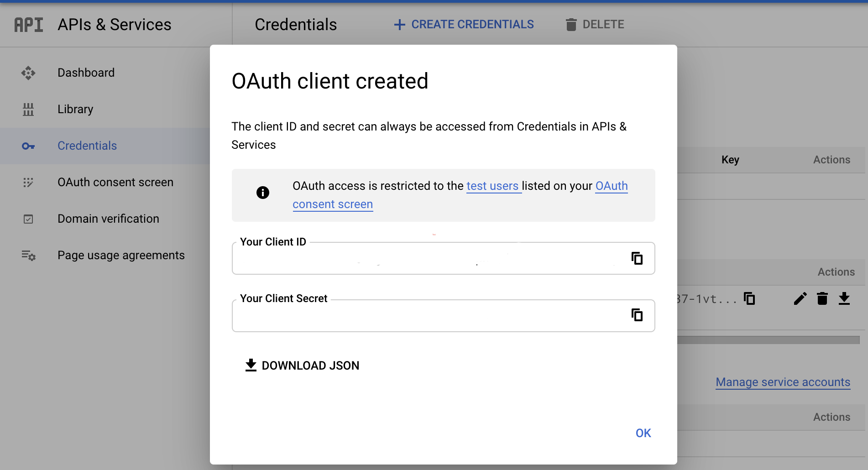The height and width of the screenshot is (470, 868).
Task: Click the trash icon beside DELETE
Action: [571, 25]
